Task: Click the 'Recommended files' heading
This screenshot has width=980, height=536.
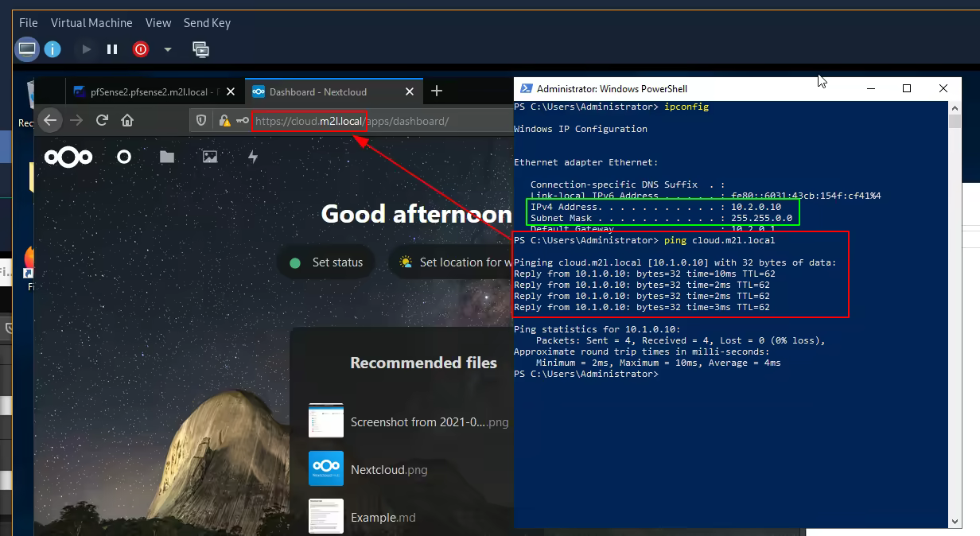Action: pos(423,363)
